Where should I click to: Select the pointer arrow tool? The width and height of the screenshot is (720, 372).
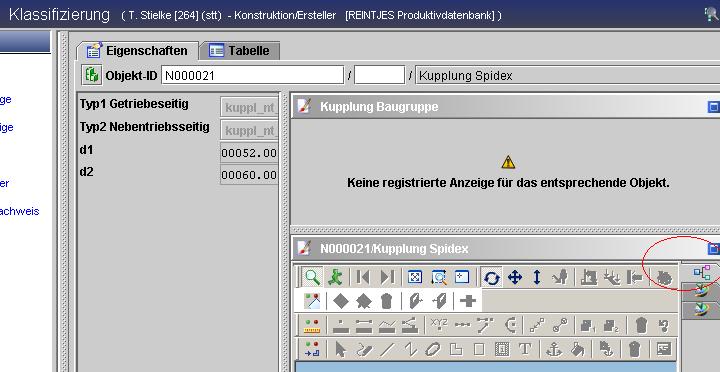point(340,349)
